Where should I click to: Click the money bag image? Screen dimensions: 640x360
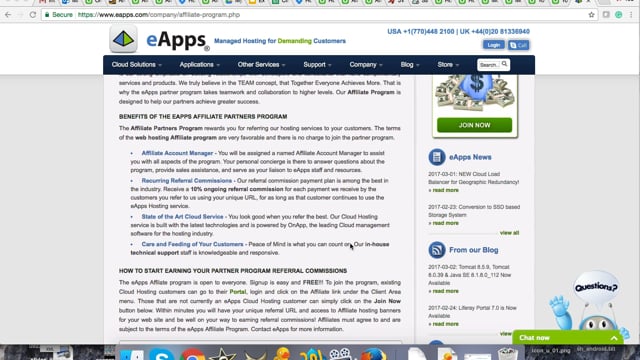tap(474, 92)
